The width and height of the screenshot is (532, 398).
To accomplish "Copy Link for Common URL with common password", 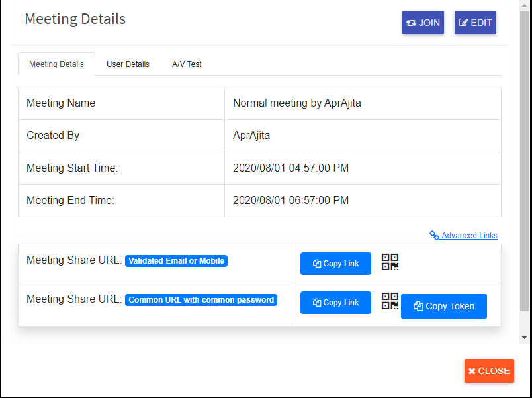I will tap(335, 303).
